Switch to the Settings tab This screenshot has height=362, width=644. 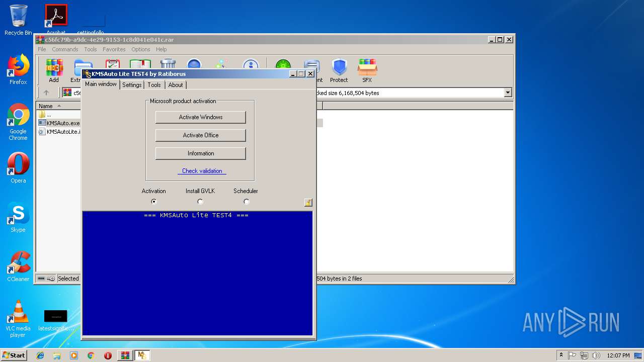tap(132, 85)
